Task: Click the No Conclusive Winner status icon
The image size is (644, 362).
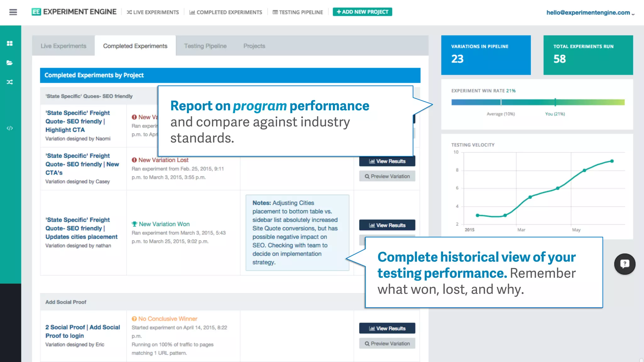Action: pos(134,319)
